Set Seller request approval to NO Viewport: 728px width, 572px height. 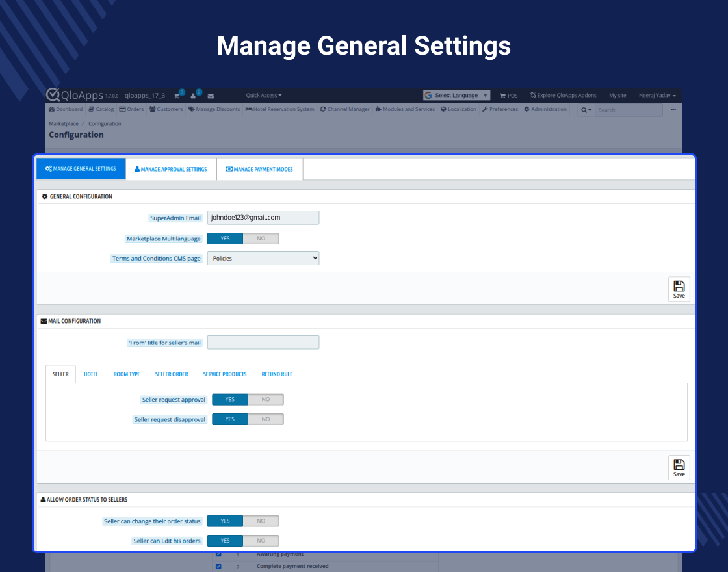tap(266, 400)
